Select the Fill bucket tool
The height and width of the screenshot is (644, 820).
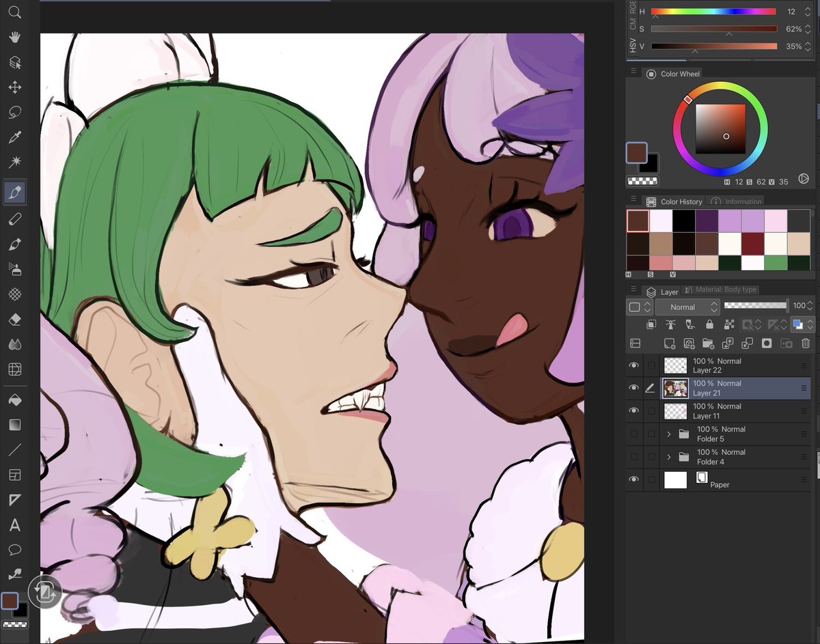[x=14, y=400]
